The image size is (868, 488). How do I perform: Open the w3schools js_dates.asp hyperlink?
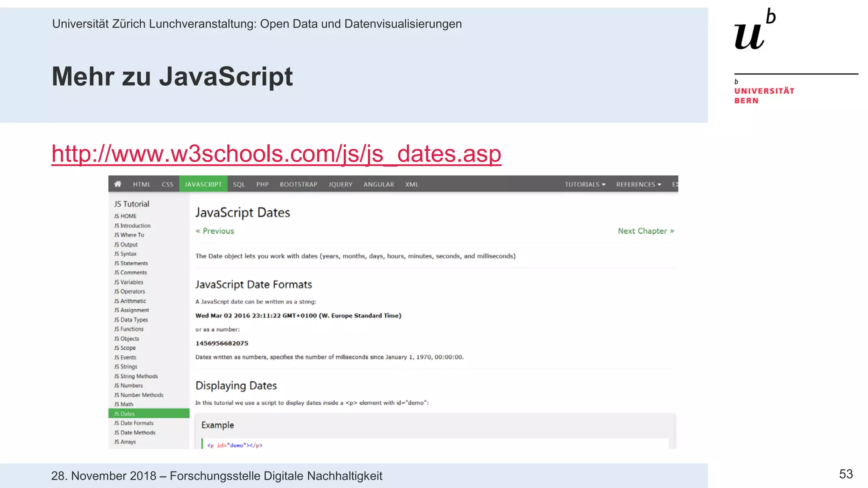point(276,153)
